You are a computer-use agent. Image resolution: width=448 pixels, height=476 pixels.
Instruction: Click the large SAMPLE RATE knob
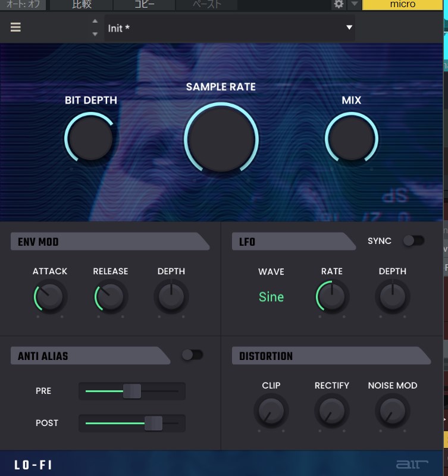coord(221,140)
